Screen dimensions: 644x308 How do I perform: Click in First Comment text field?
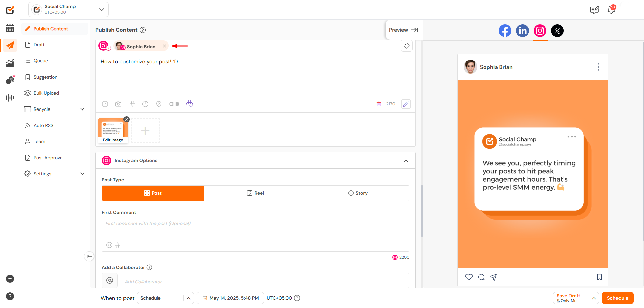click(x=255, y=234)
